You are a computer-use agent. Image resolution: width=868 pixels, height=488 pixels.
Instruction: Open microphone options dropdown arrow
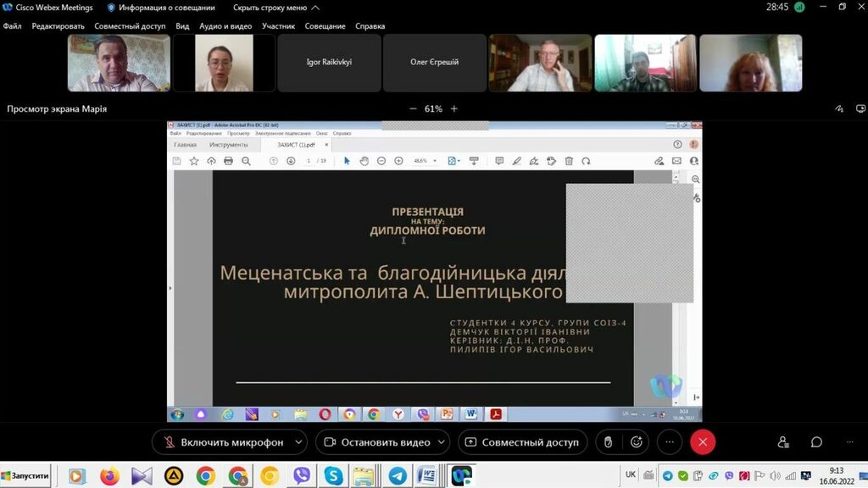click(x=298, y=442)
